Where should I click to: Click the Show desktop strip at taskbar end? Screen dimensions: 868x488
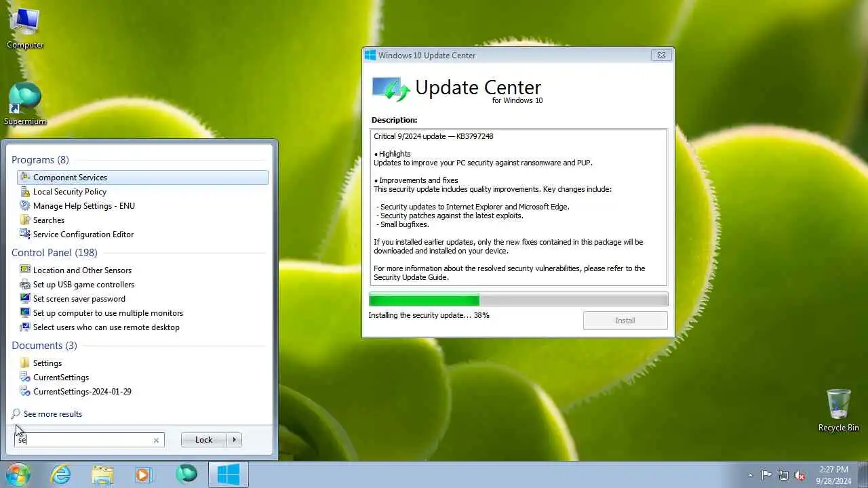863,475
